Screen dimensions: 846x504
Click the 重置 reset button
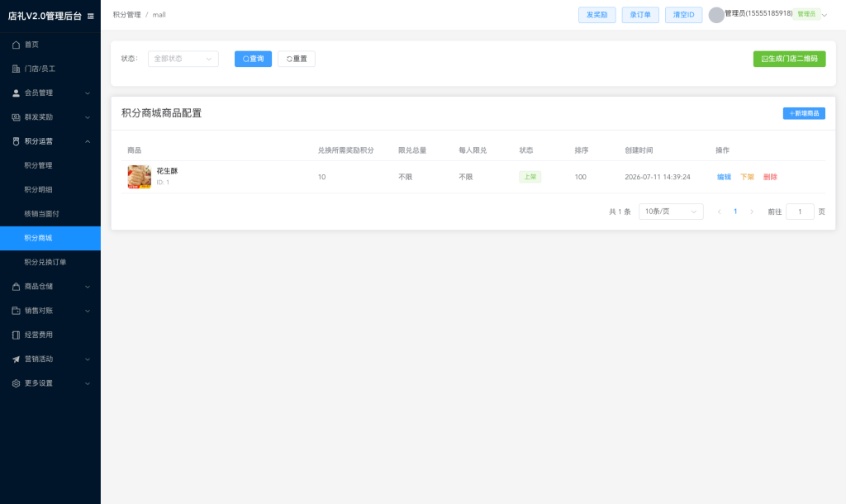click(297, 59)
